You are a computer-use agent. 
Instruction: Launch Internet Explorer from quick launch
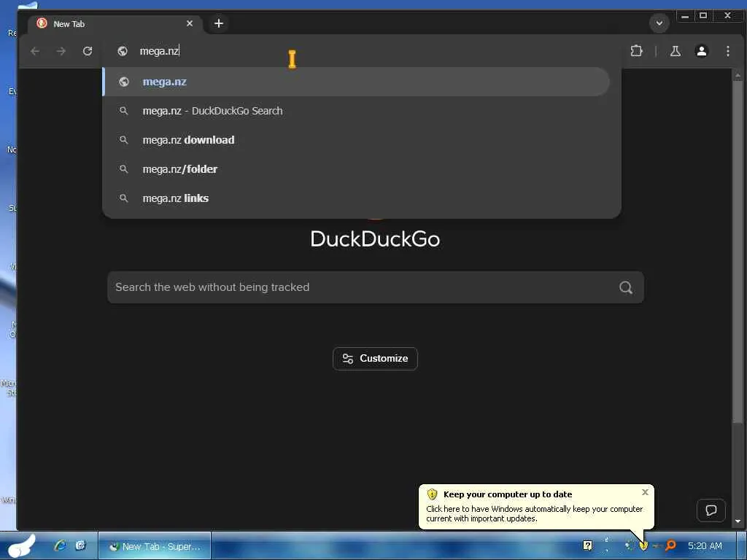coord(60,545)
